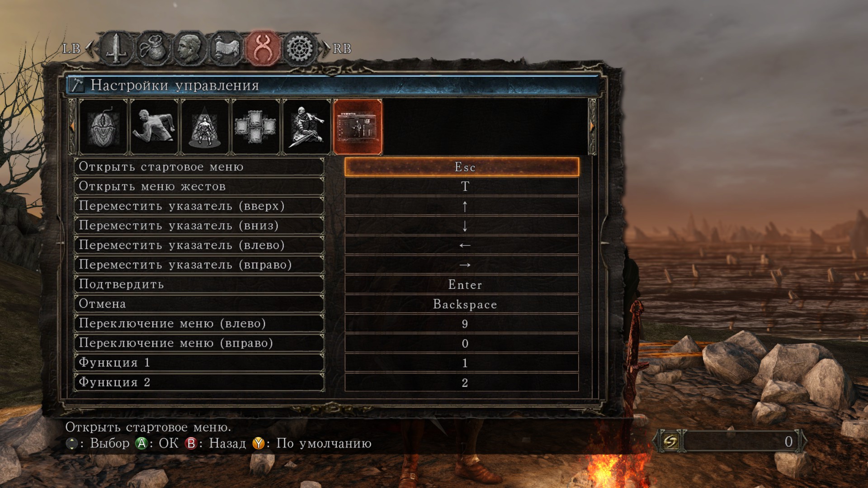
Task: Select Открыть меню жестов row
Action: tap(199, 186)
